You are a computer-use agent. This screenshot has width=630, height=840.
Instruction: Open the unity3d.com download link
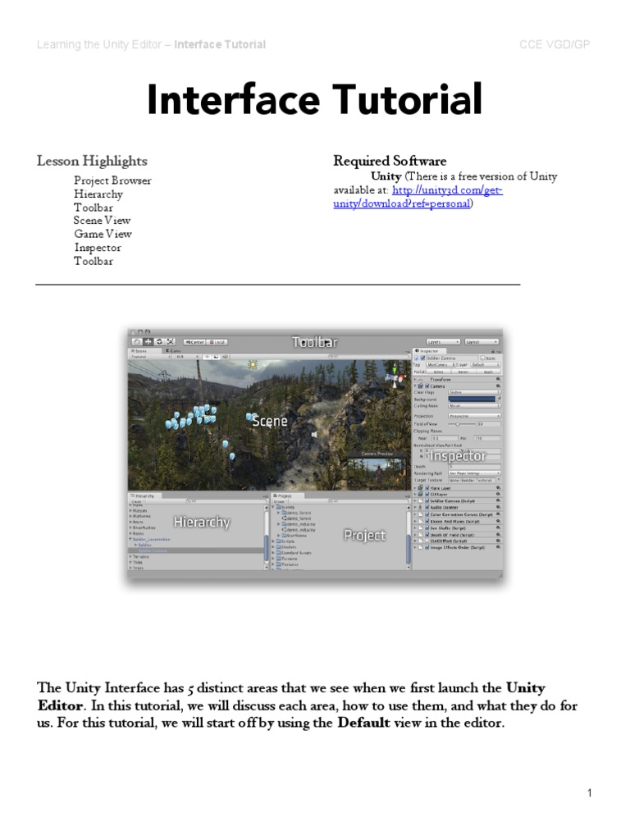point(418,197)
